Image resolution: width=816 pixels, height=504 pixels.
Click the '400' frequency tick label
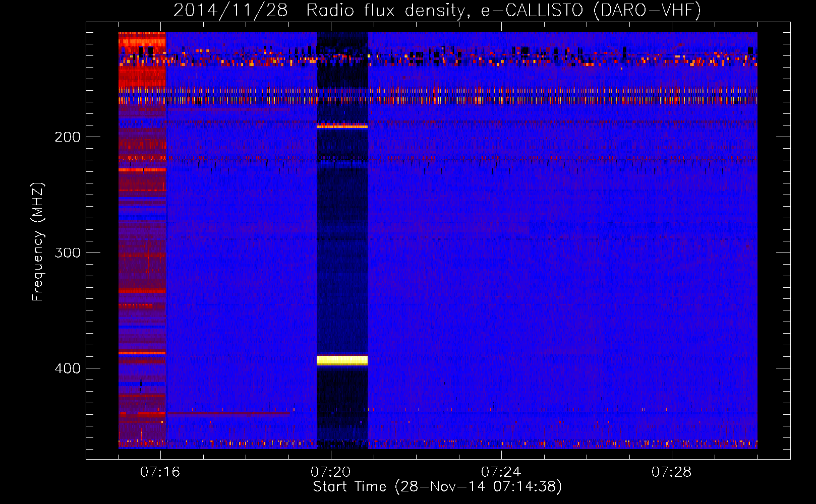[x=68, y=368]
